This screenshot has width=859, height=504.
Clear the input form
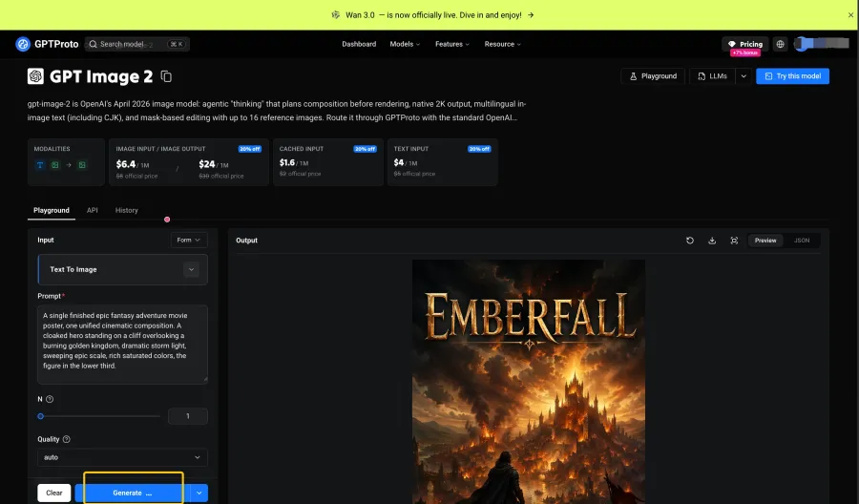(x=54, y=493)
